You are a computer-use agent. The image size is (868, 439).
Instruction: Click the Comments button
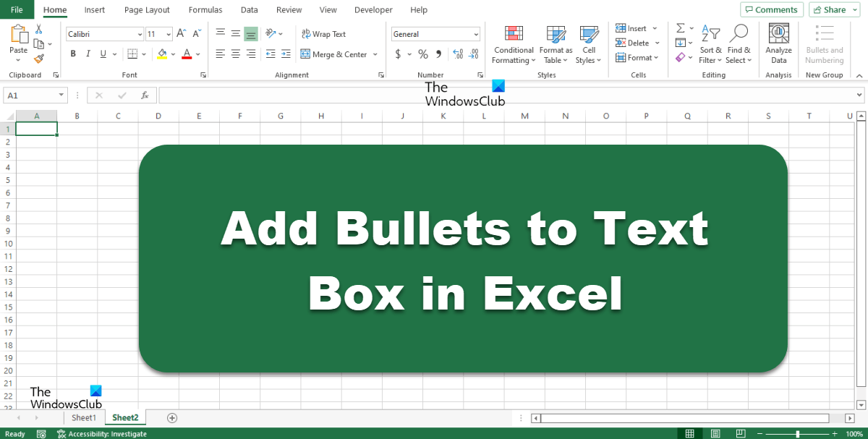[771, 9]
